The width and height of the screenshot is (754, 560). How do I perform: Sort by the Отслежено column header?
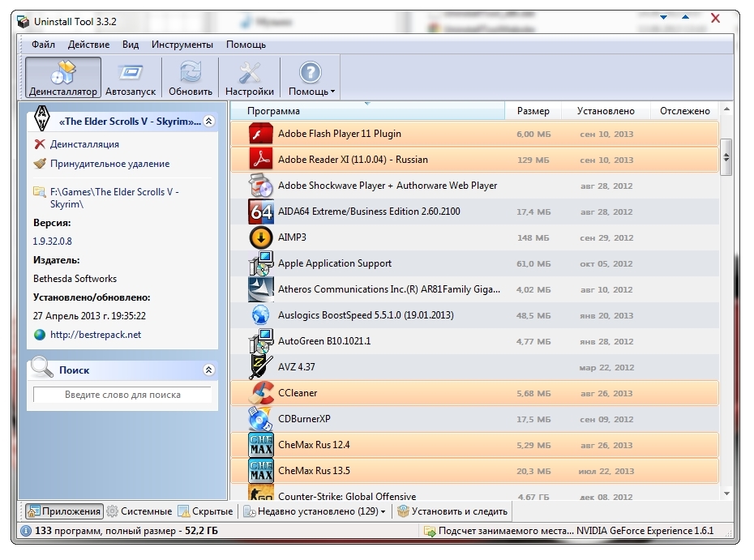tap(685, 111)
